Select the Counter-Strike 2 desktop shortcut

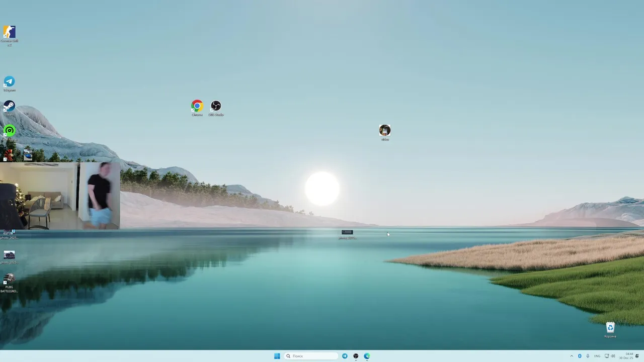(x=9, y=36)
